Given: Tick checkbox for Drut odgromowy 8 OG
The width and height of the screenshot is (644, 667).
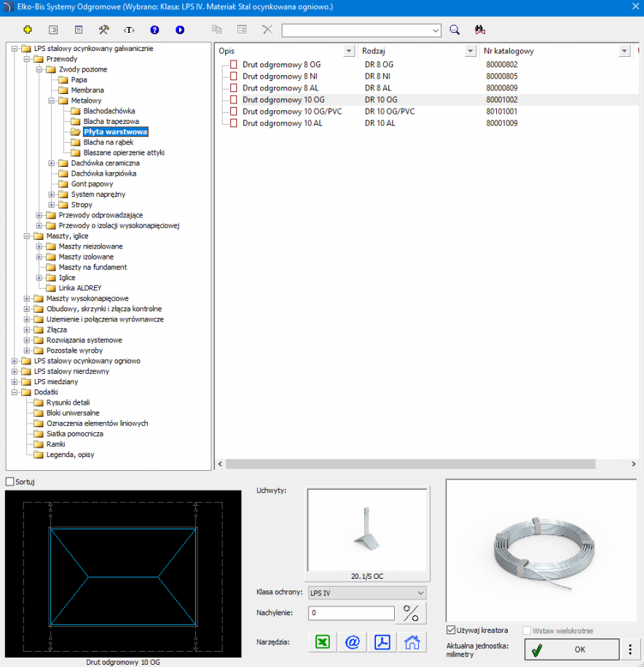Looking at the screenshot, I should [x=234, y=65].
